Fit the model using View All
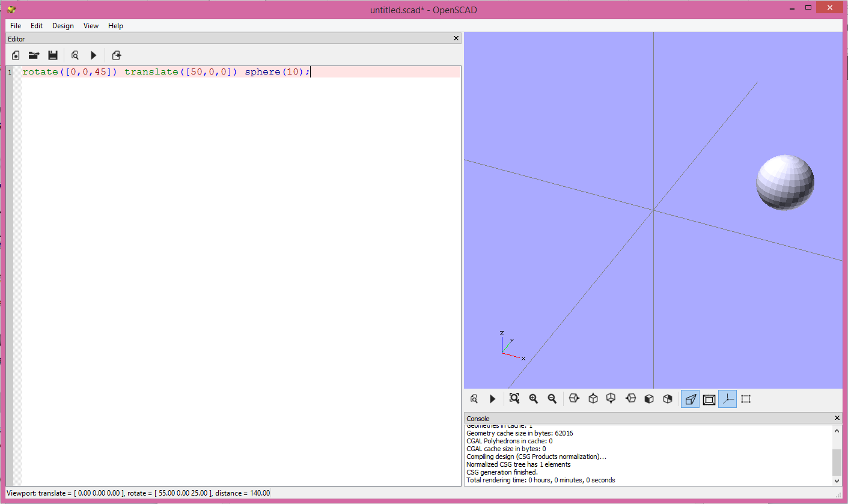This screenshot has height=504, width=848. tap(514, 398)
